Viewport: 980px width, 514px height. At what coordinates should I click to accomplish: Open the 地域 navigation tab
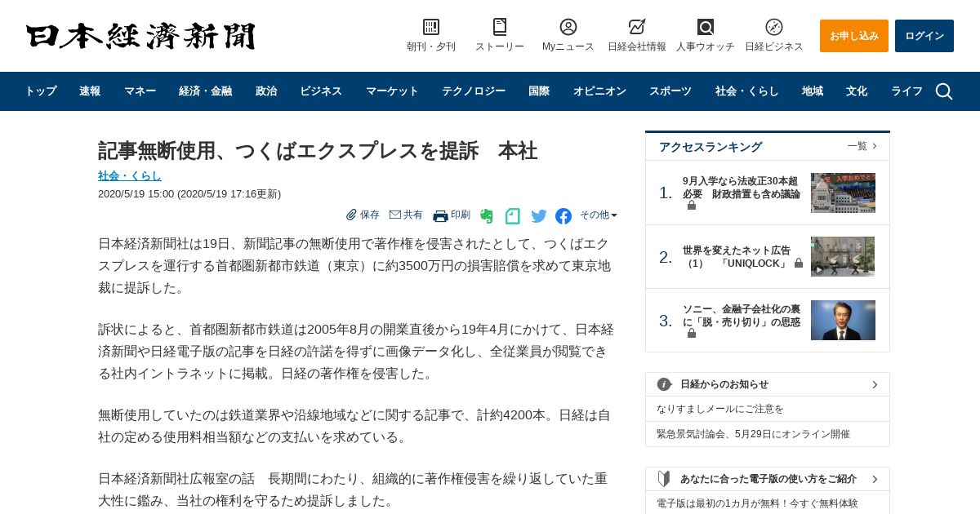click(813, 91)
